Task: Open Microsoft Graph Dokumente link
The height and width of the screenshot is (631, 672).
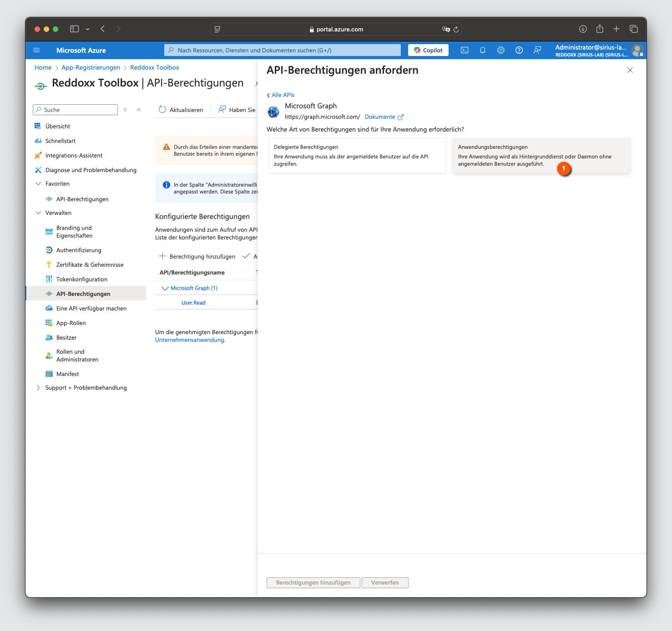Action: pos(384,117)
